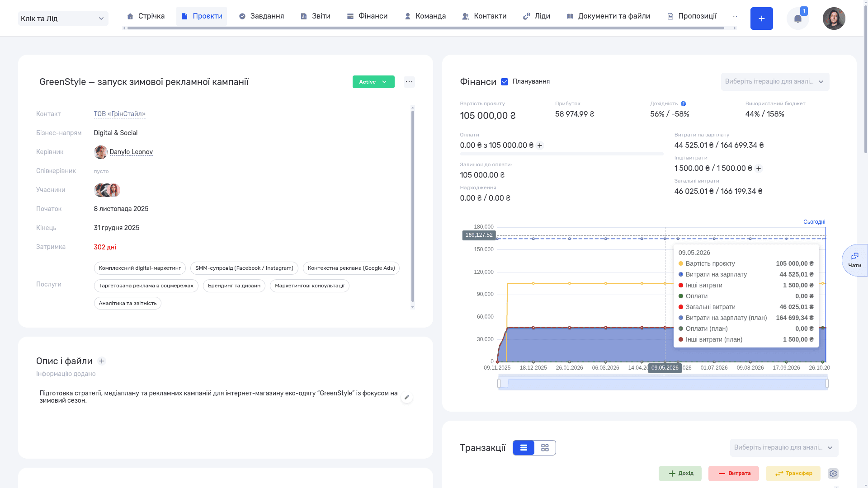The width and height of the screenshot is (868, 488).
Task: Open the project three-dots options menu
Action: click(409, 82)
